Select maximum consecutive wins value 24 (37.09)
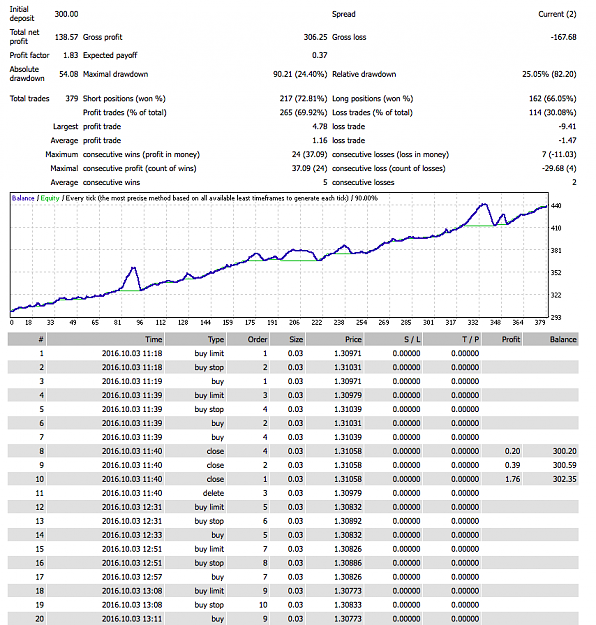 [309, 154]
